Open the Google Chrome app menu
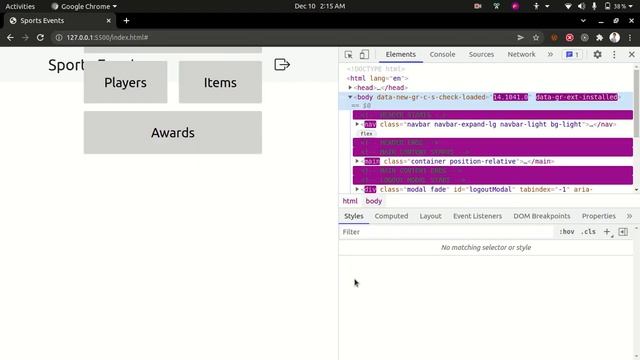Screen dimensions: 640x360 click(x=84, y=6)
